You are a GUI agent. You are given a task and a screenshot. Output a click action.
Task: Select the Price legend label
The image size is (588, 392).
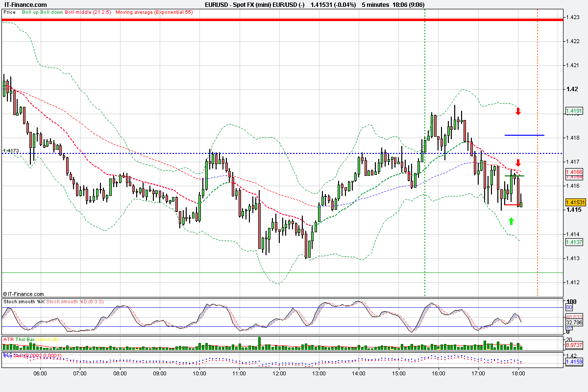coord(9,12)
